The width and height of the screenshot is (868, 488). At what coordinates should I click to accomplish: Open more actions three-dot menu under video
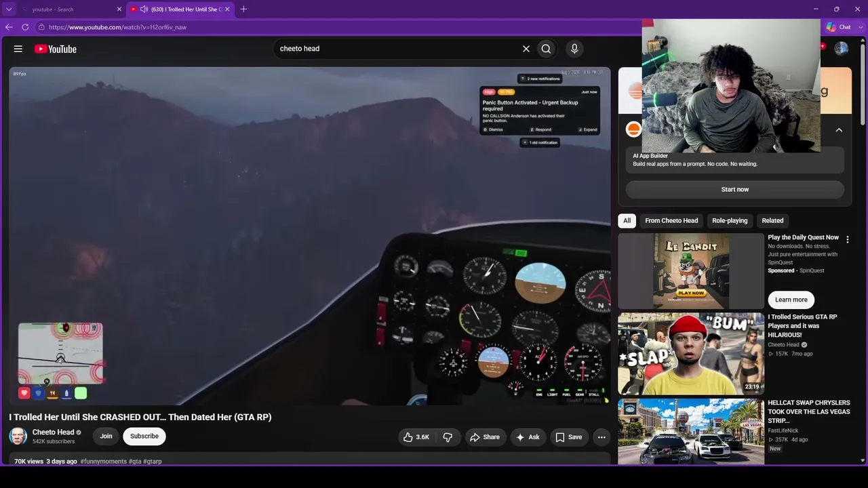pos(601,437)
